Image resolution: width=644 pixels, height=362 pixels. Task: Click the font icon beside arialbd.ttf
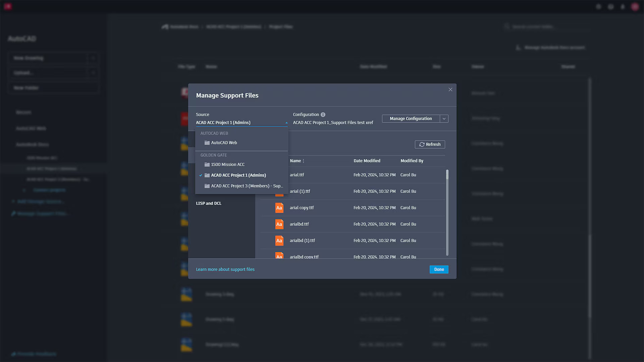pyautogui.click(x=279, y=224)
